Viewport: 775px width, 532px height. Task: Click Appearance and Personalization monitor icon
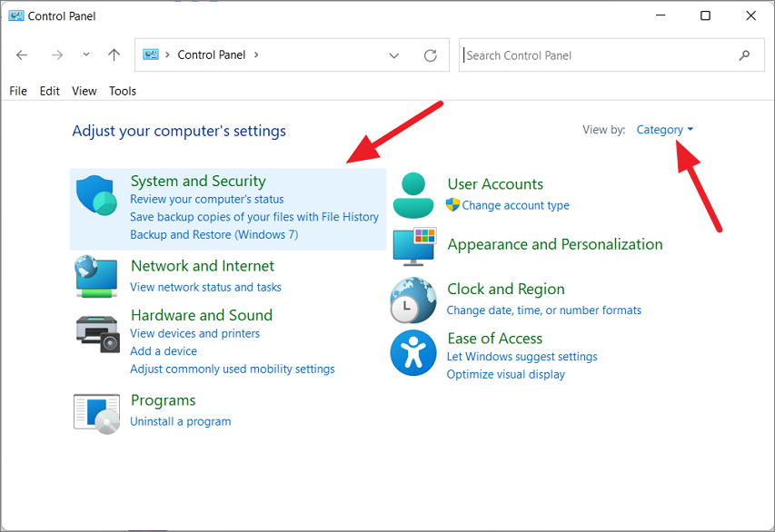click(x=414, y=246)
